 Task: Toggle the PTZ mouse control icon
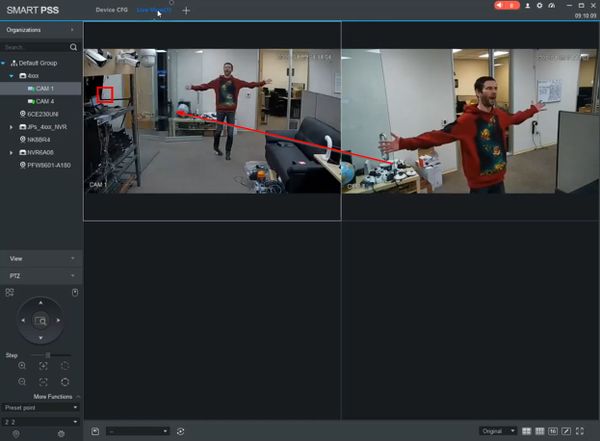pos(74,292)
